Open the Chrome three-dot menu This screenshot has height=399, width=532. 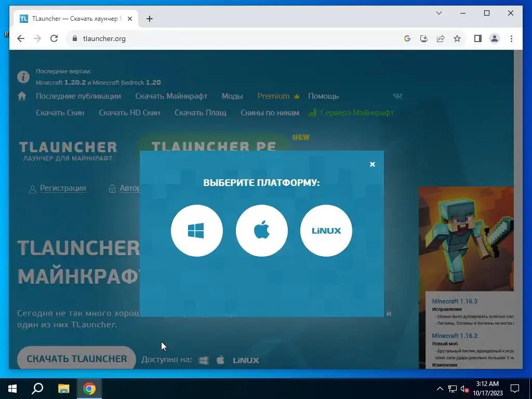click(x=511, y=38)
